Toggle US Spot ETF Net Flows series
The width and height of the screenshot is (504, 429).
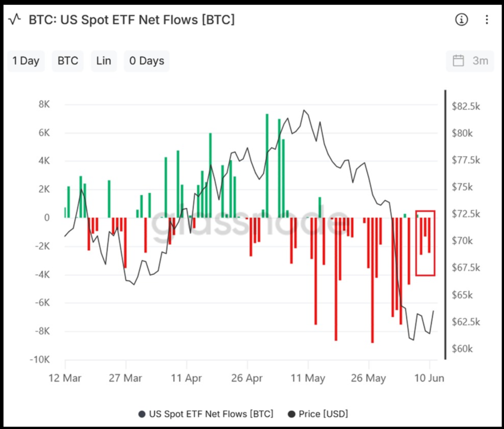(x=206, y=414)
